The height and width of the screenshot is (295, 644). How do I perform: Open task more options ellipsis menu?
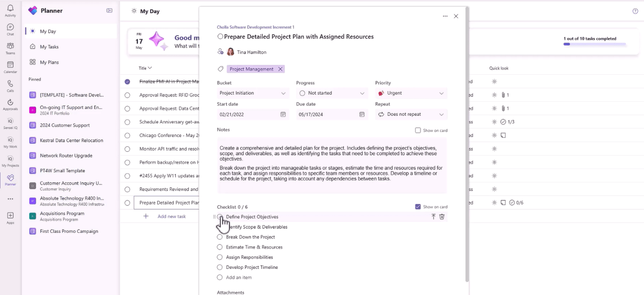445,16
